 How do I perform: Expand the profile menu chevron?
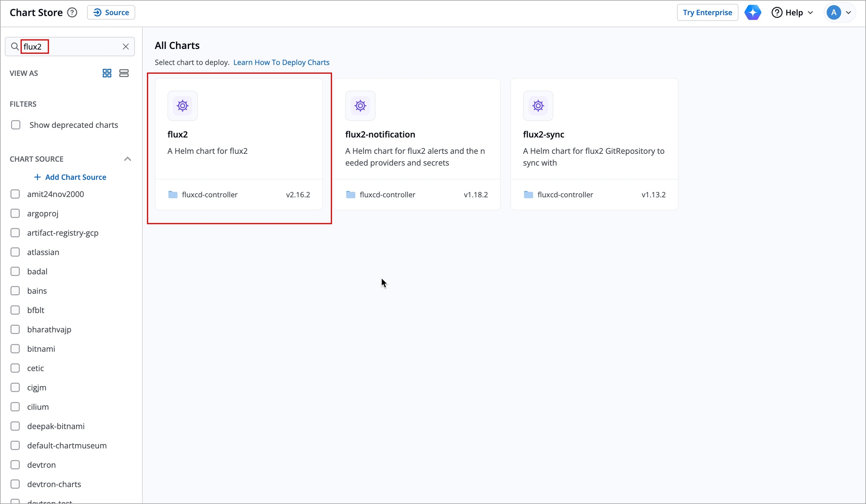(x=848, y=12)
